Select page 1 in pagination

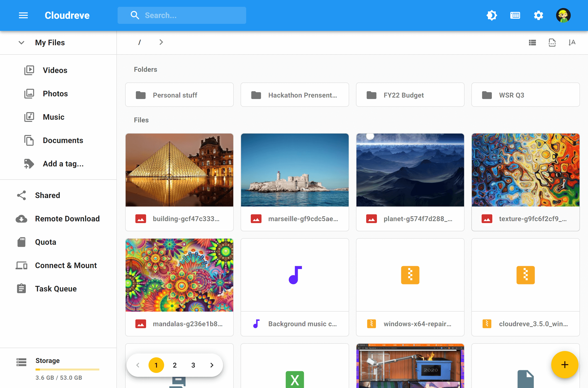click(x=156, y=365)
